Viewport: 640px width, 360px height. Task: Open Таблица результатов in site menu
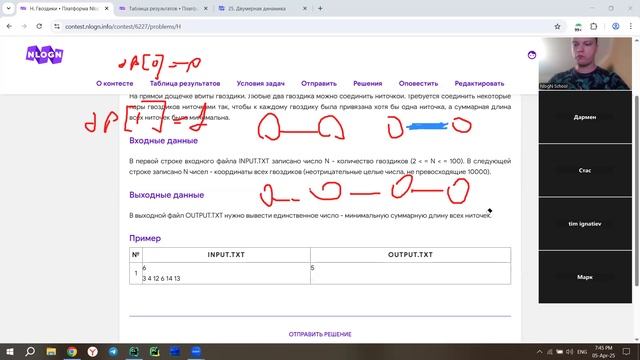pyautogui.click(x=185, y=83)
